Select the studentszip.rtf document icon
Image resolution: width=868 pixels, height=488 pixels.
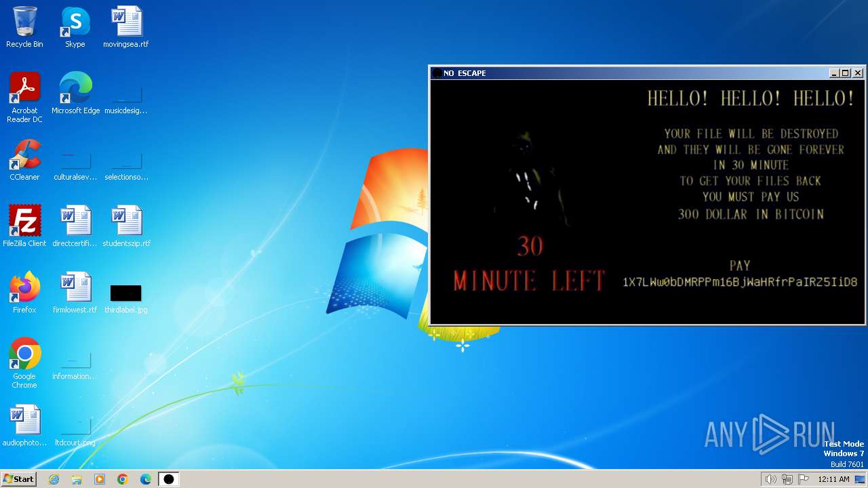click(x=126, y=226)
